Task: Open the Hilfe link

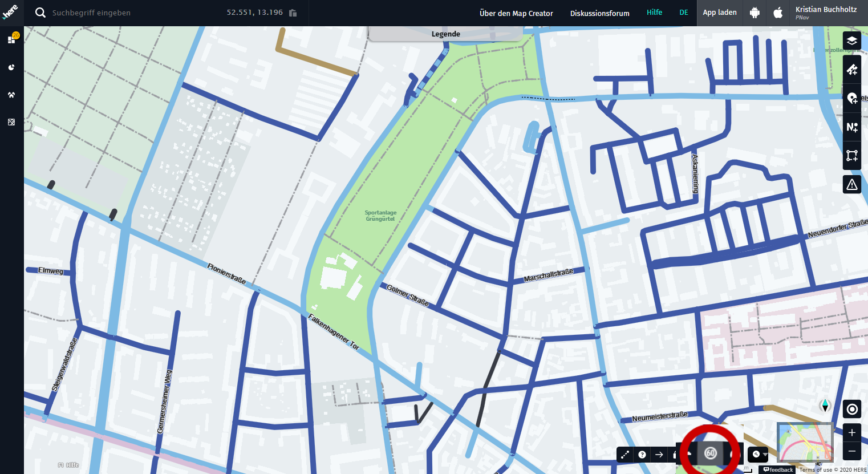Action: 654,13
